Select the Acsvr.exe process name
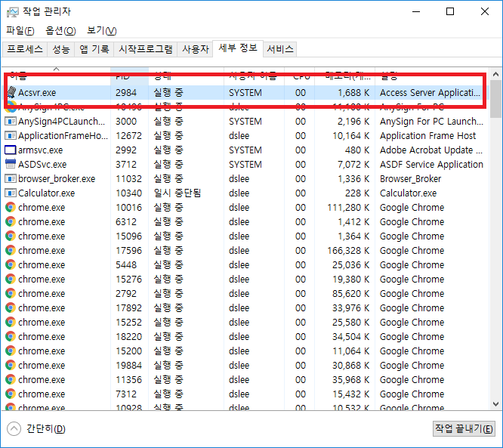503x448 pixels. (x=37, y=93)
